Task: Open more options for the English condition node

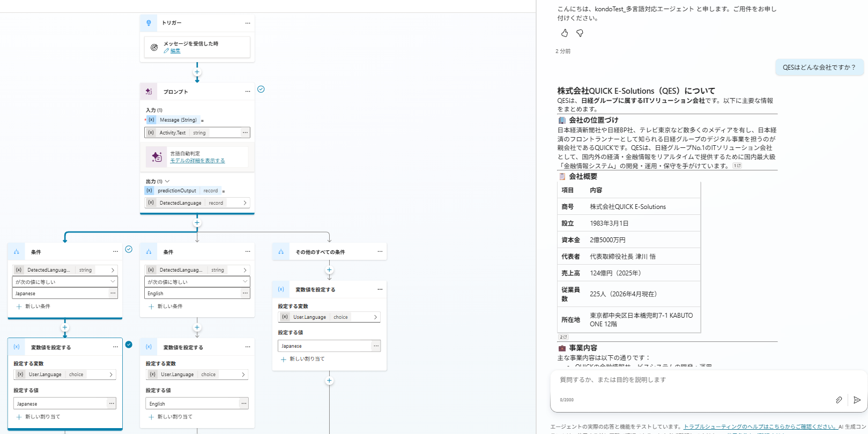Action: click(248, 252)
